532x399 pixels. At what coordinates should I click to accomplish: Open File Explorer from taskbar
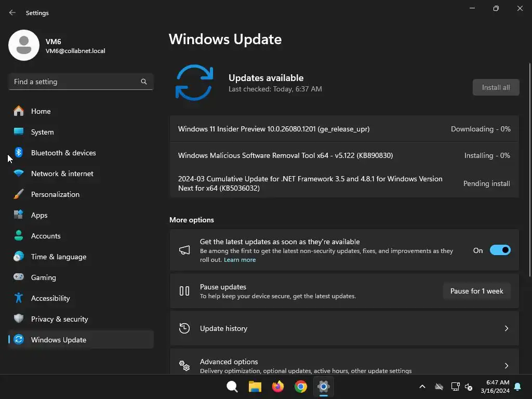pyautogui.click(x=255, y=387)
